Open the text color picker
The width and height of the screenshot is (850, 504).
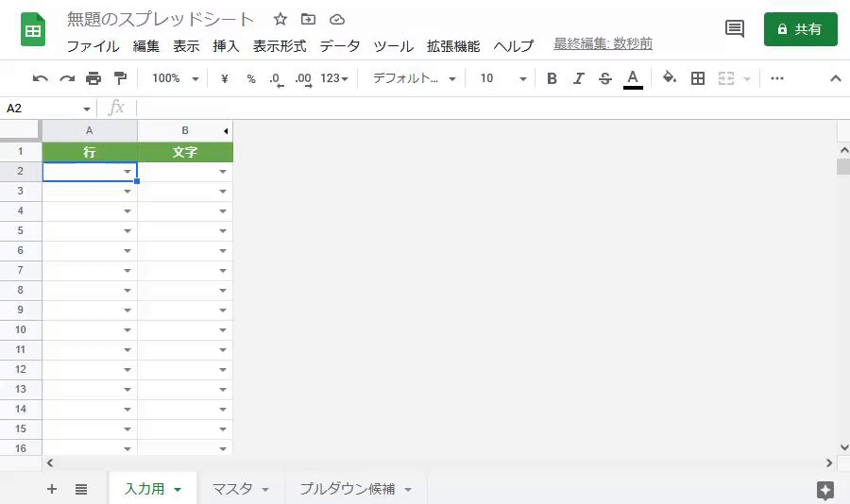pyautogui.click(x=633, y=79)
